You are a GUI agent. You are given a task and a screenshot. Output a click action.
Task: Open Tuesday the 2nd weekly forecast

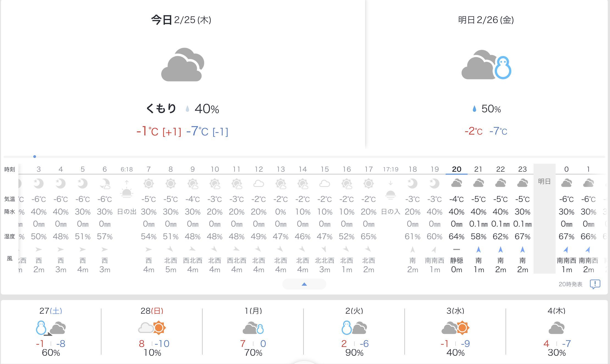pos(354,332)
